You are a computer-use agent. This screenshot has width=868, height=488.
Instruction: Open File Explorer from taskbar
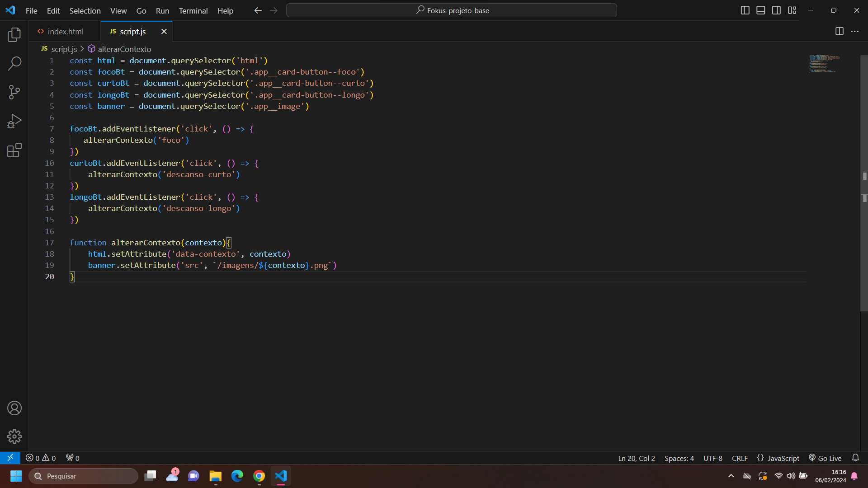pyautogui.click(x=215, y=476)
